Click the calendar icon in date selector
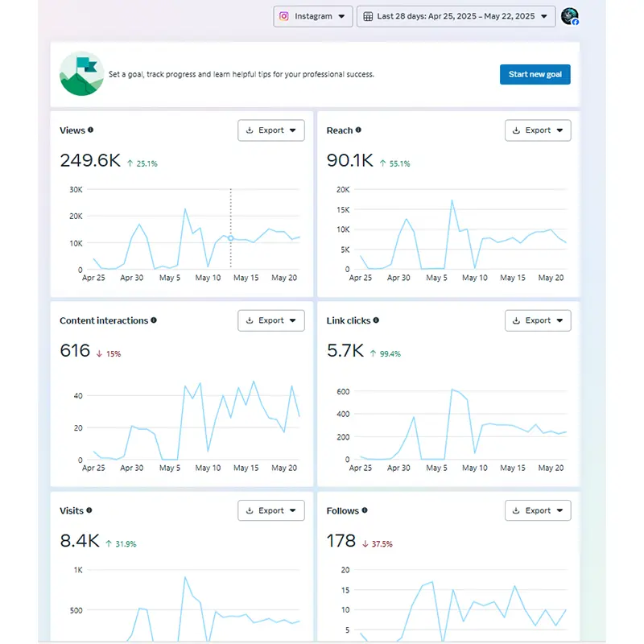This screenshot has height=644, width=644. (x=368, y=16)
